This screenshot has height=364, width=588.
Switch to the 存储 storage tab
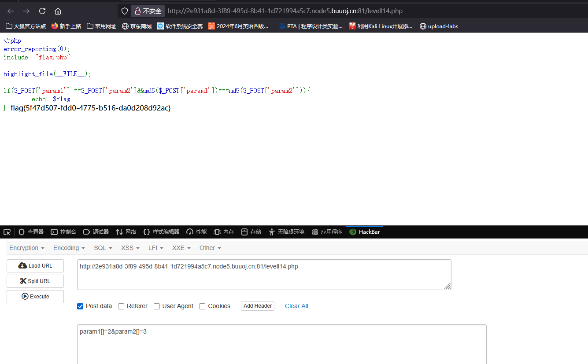(251, 232)
